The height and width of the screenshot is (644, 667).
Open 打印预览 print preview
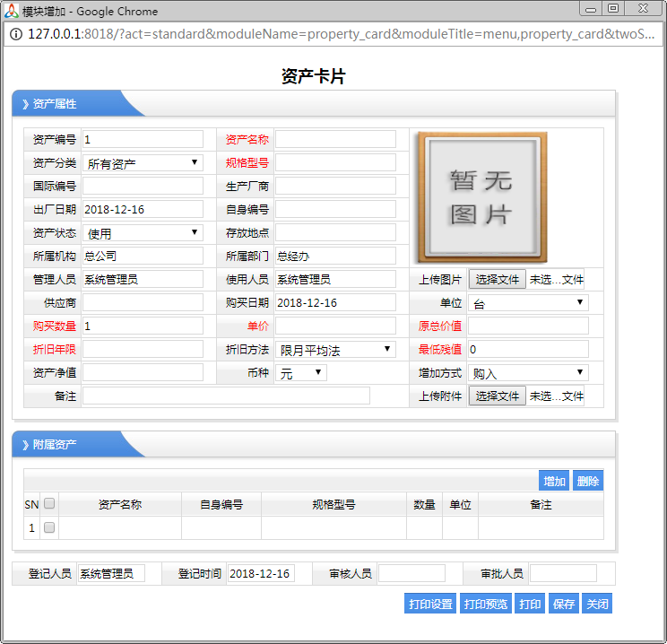pyautogui.click(x=486, y=604)
